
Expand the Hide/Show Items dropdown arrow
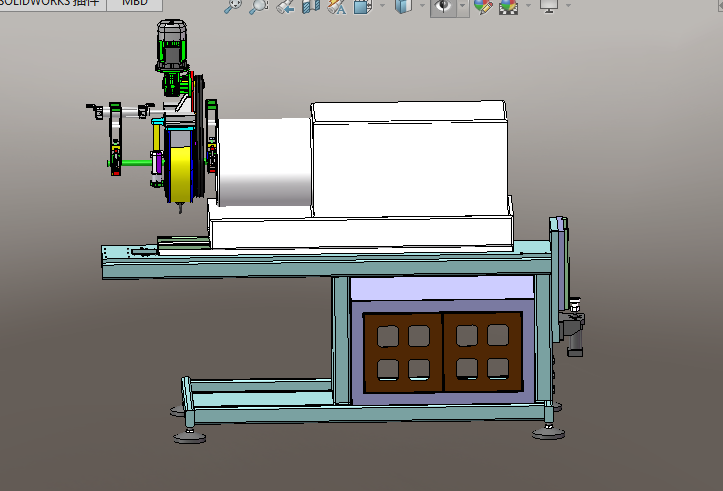[462, 6]
